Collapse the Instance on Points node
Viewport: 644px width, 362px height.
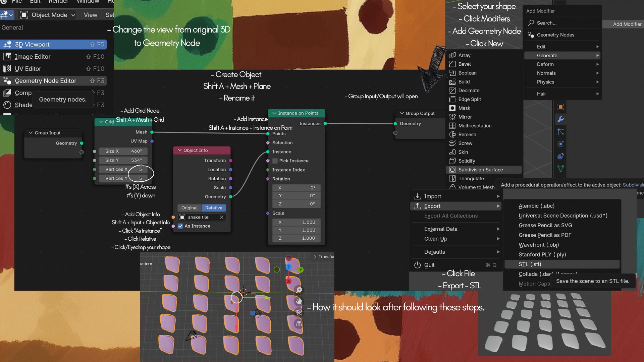pyautogui.click(x=274, y=113)
